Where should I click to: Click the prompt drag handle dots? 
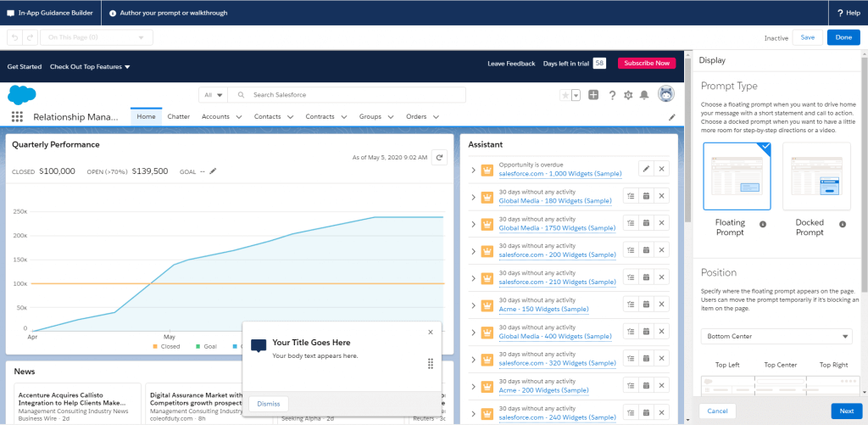point(430,363)
